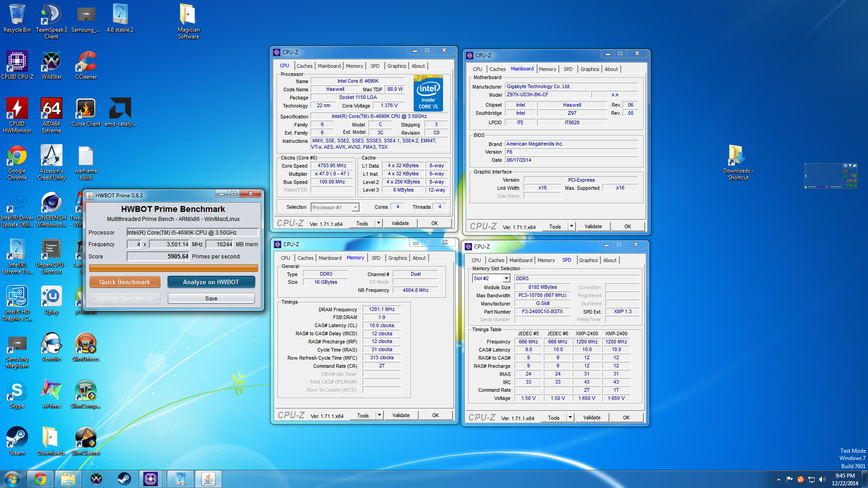Open Chrome from the taskbar
The height and width of the screenshot is (488, 868).
point(40,479)
